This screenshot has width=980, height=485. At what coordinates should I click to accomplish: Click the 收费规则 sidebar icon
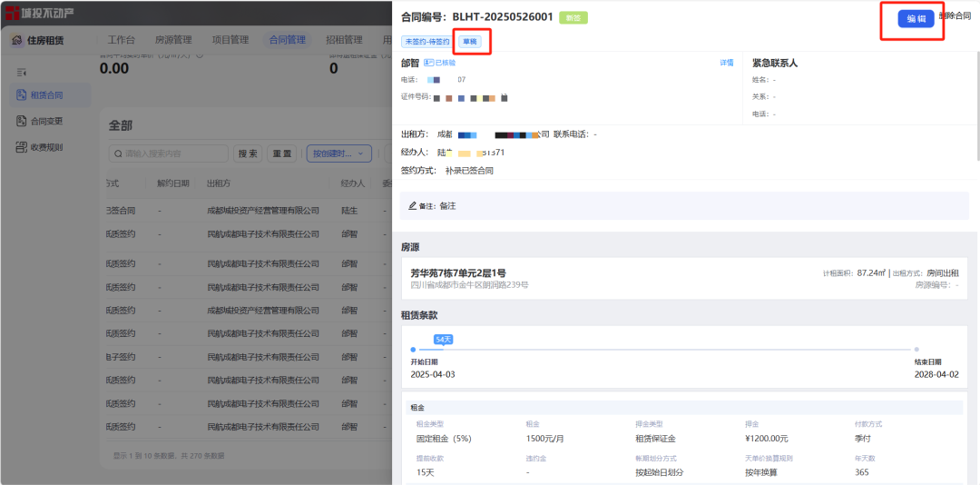22,147
